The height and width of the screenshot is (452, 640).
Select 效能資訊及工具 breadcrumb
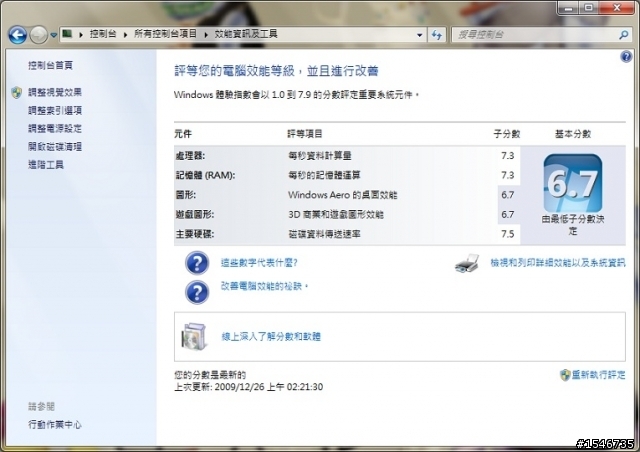point(246,34)
